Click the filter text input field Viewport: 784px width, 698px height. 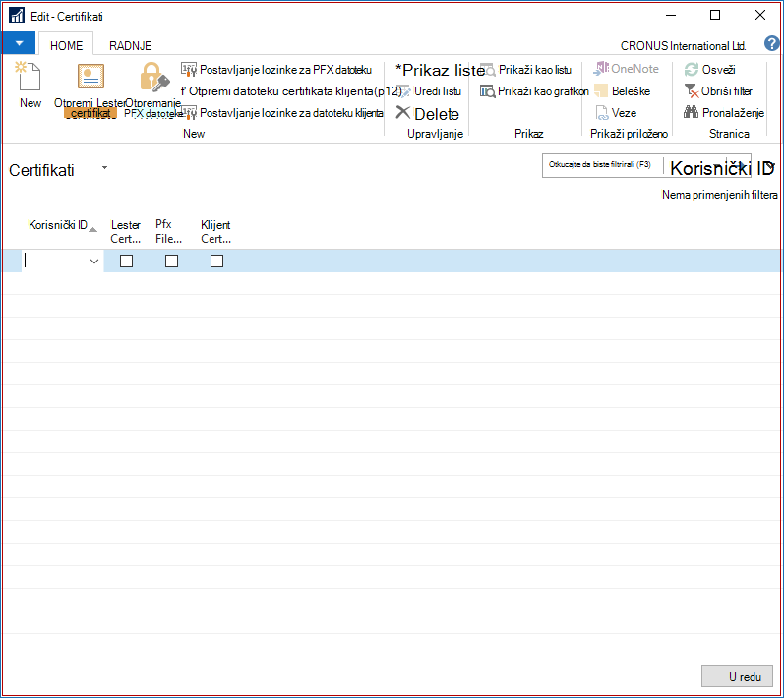602,165
